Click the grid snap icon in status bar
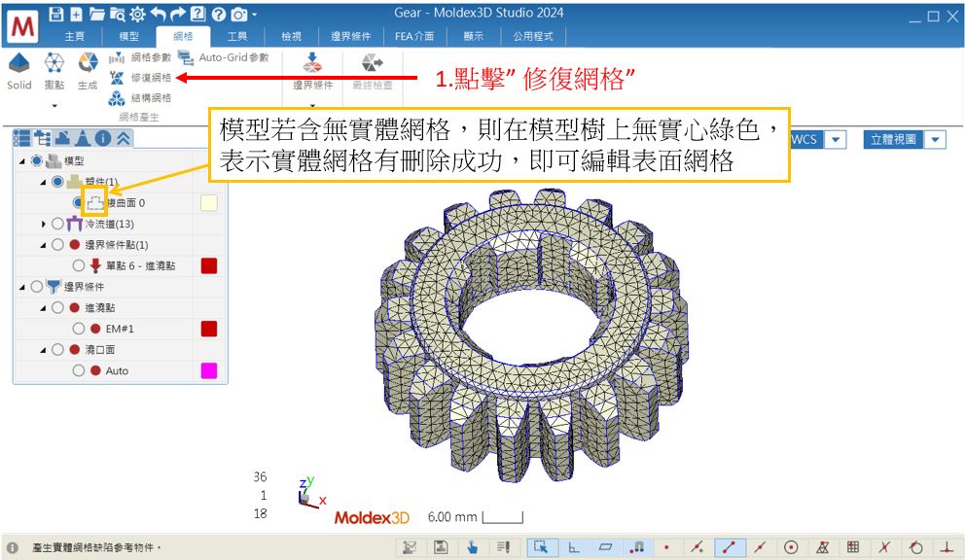The image size is (966, 560). [853, 546]
